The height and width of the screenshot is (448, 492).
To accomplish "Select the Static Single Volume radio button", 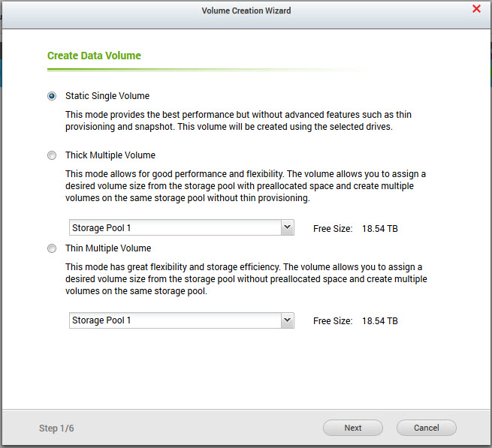I will point(52,96).
